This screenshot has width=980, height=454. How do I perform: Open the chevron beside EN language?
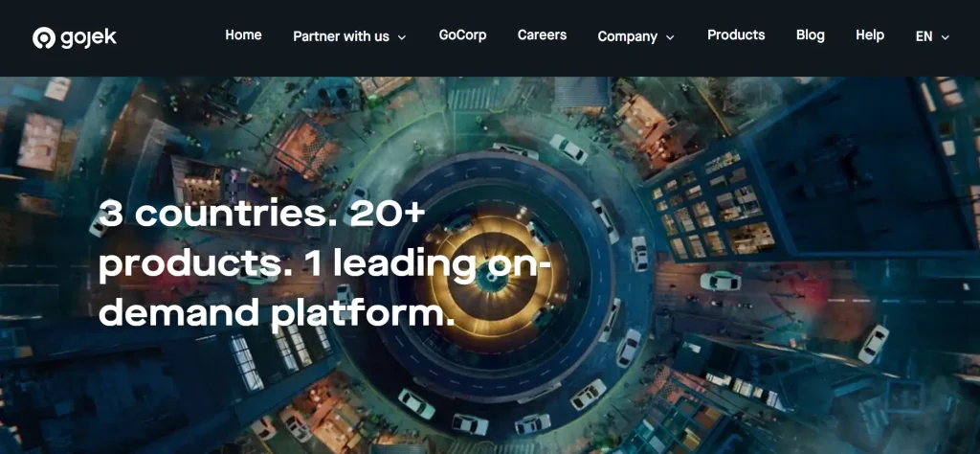pos(945,37)
